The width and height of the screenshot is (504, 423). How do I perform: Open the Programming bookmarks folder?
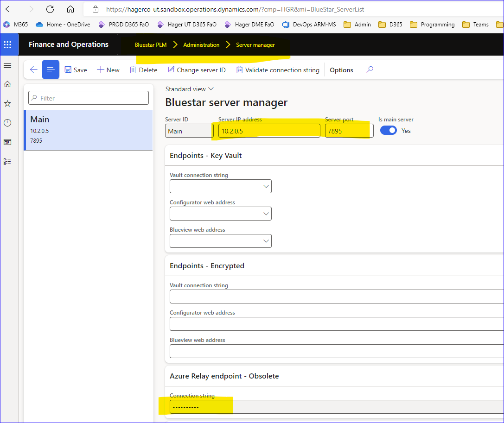point(432,25)
